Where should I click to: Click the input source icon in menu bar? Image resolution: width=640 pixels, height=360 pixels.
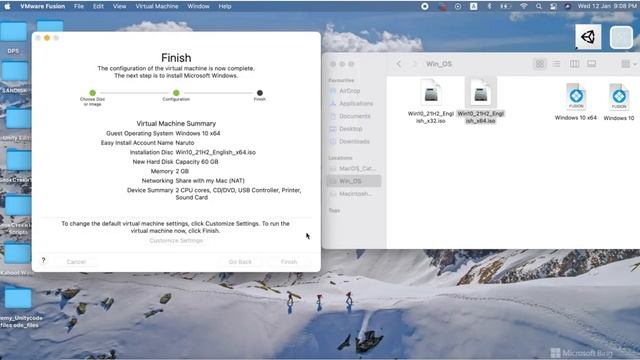(473, 7)
